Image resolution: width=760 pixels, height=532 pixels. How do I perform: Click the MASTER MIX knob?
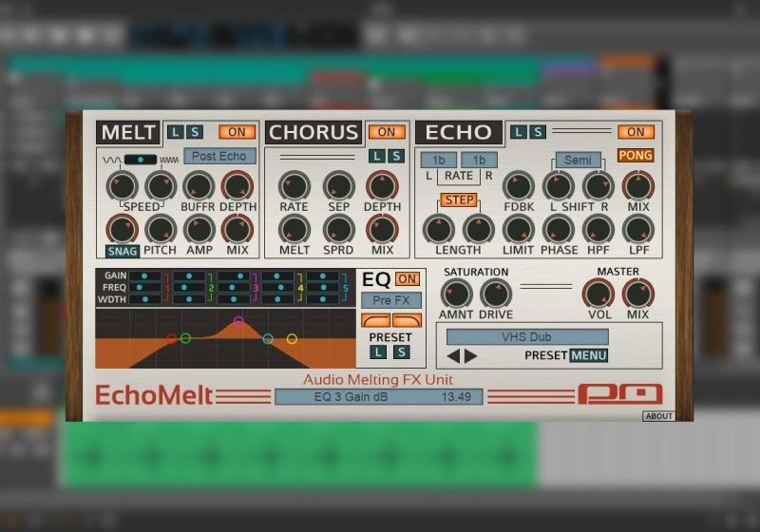(638, 294)
